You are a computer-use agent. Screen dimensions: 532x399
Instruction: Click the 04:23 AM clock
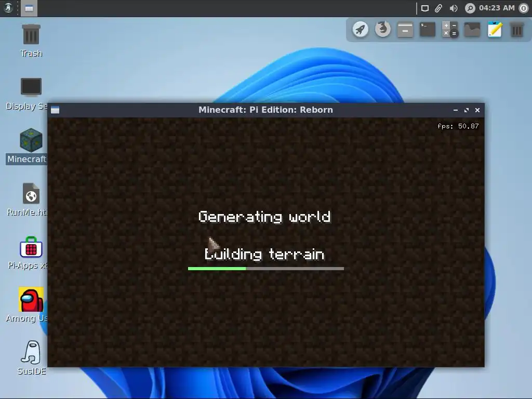(x=497, y=8)
